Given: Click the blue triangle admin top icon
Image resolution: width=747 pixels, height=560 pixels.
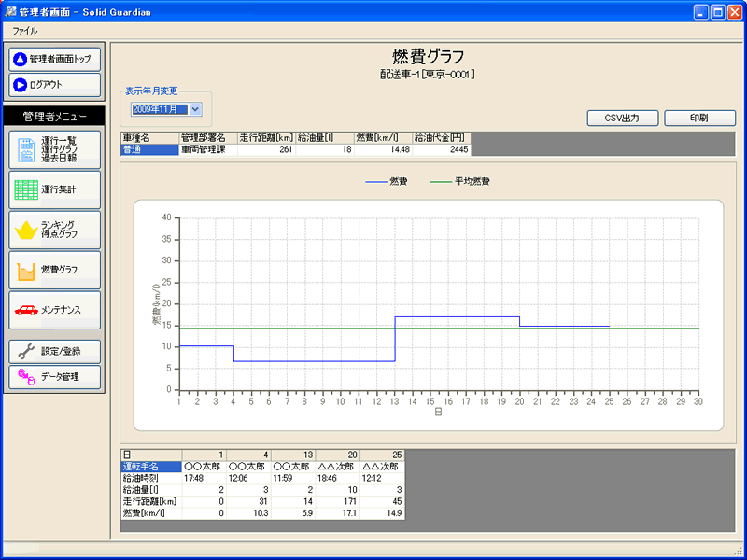Looking at the screenshot, I should (x=21, y=60).
